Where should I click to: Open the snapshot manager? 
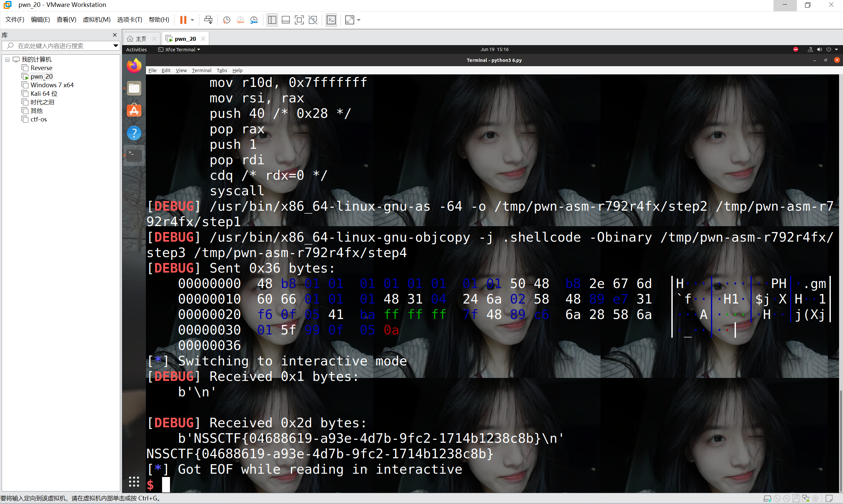click(x=254, y=20)
